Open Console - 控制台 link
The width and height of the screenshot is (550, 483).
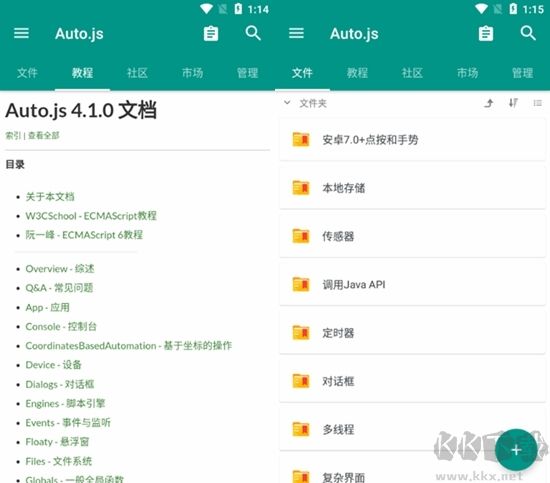(61, 327)
